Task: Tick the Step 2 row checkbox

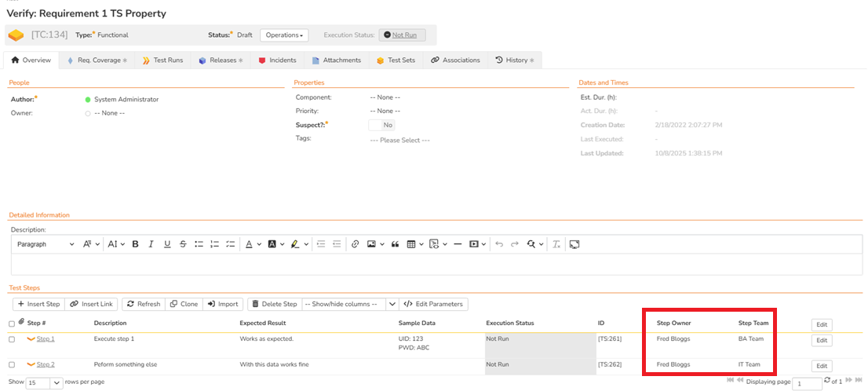Action: point(12,364)
